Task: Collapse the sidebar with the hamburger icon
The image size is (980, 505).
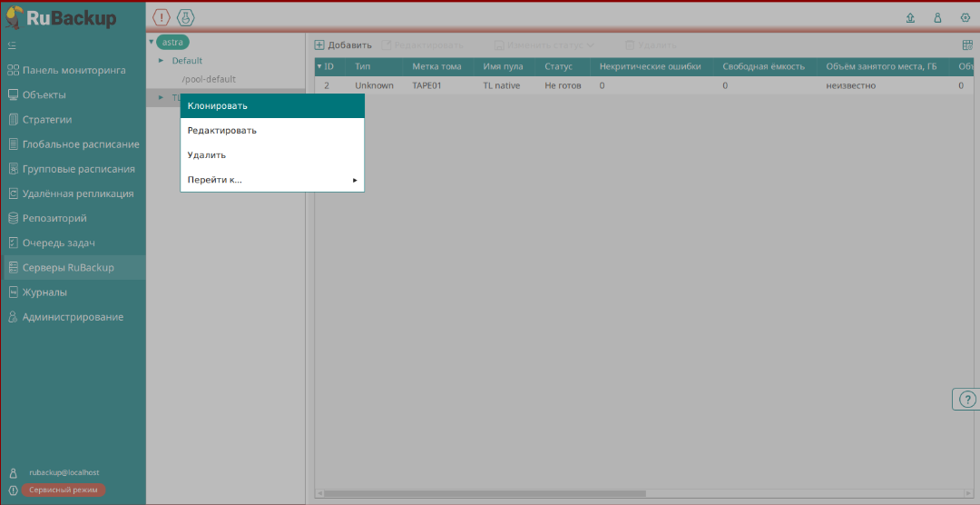Action: pos(12,45)
